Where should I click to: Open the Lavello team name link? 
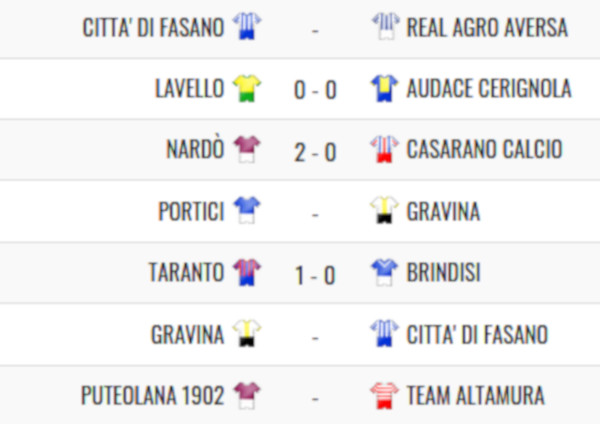point(189,88)
